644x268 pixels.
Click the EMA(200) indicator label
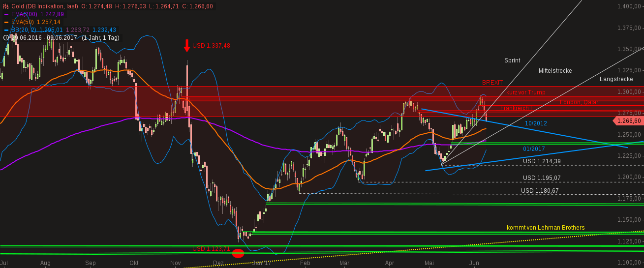[24, 14]
